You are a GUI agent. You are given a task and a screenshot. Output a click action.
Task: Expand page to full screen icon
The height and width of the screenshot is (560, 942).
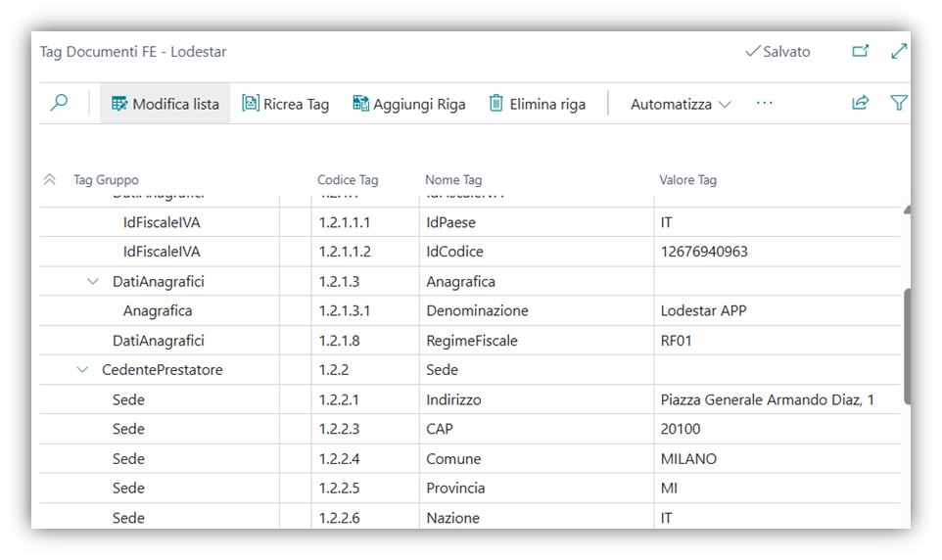coord(898,51)
